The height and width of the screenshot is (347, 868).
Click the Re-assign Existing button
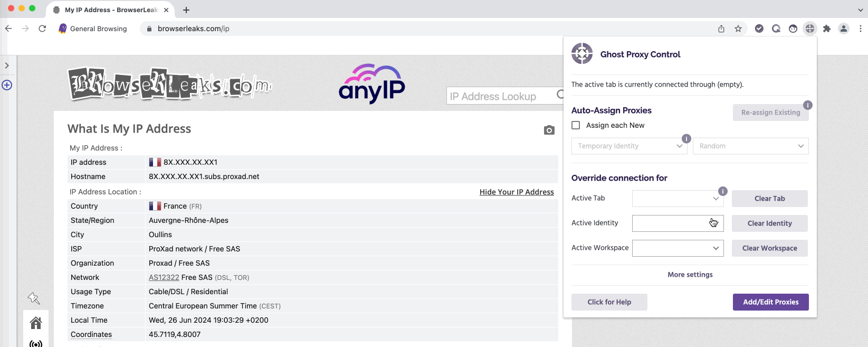pyautogui.click(x=771, y=112)
